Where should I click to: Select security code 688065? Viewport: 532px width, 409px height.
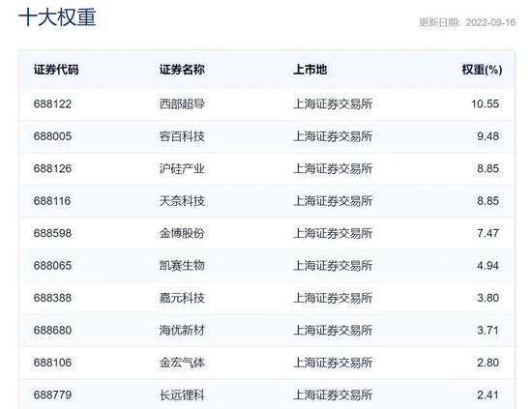[52, 266]
